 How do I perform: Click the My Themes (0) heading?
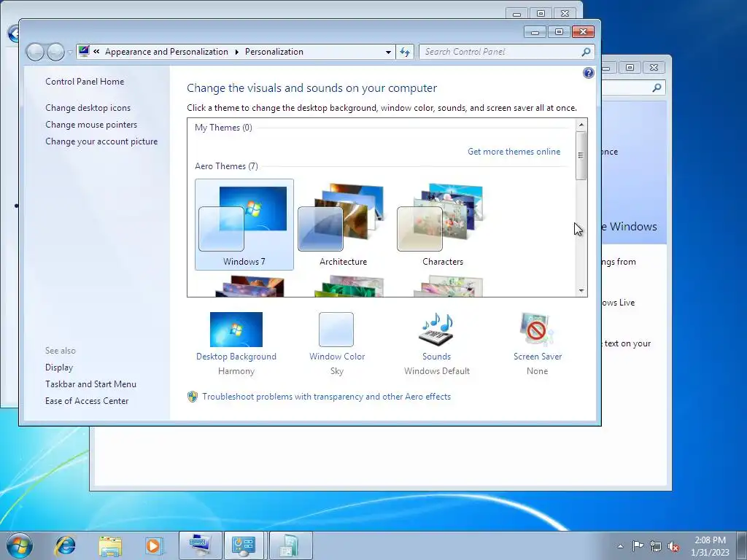pyautogui.click(x=223, y=128)
